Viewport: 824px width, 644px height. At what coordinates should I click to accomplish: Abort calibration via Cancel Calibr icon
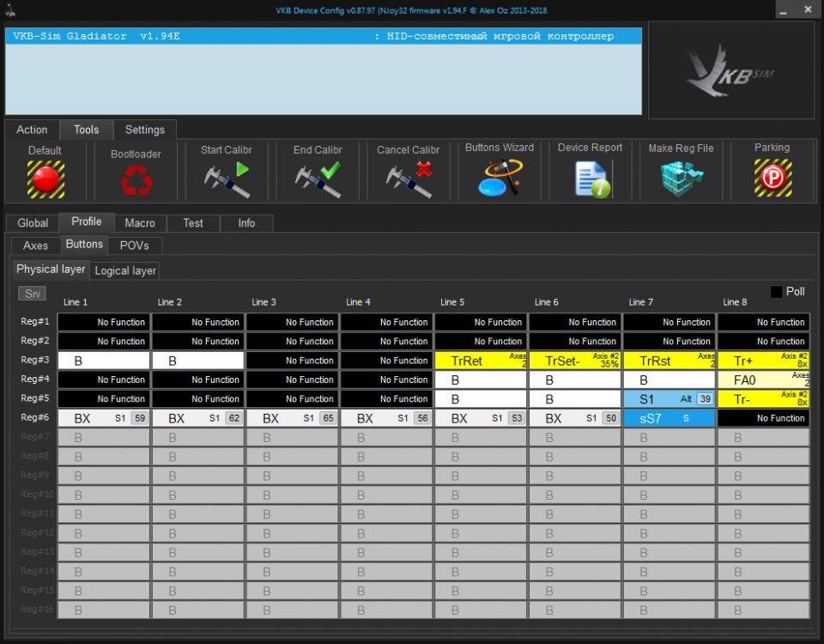point(408,179)
